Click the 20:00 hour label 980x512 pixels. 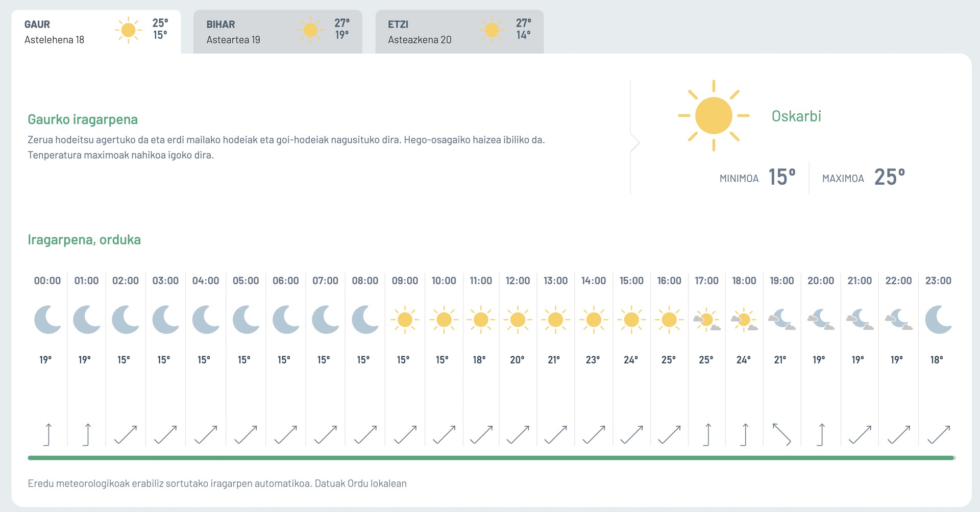[x=821, y=281]
